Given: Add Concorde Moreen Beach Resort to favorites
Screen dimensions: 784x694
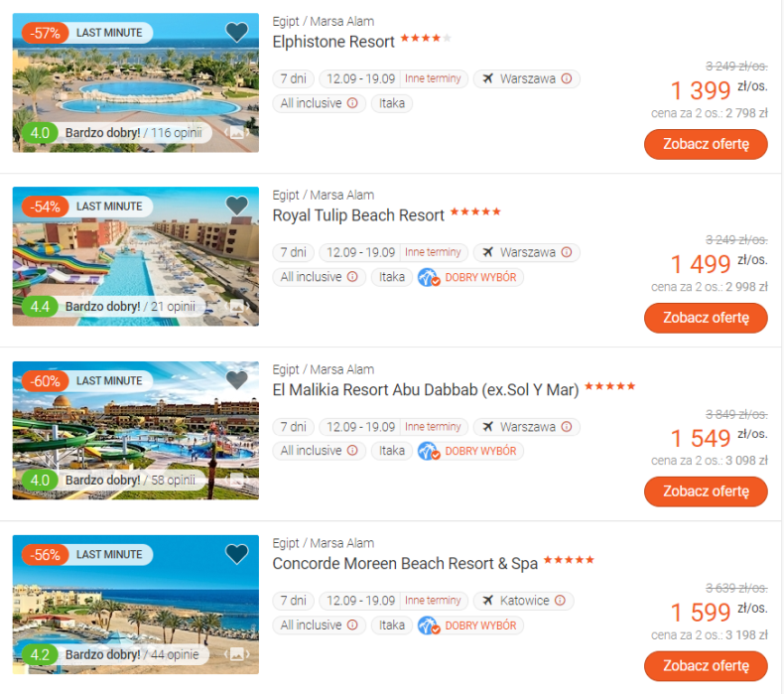Looking at the screenshot, I should (237, 554).
